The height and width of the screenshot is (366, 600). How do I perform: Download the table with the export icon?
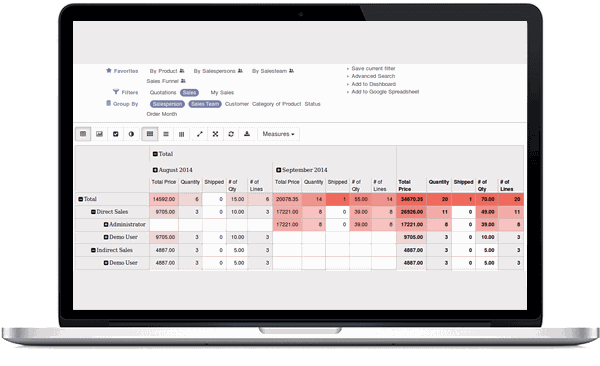point(247,134)
